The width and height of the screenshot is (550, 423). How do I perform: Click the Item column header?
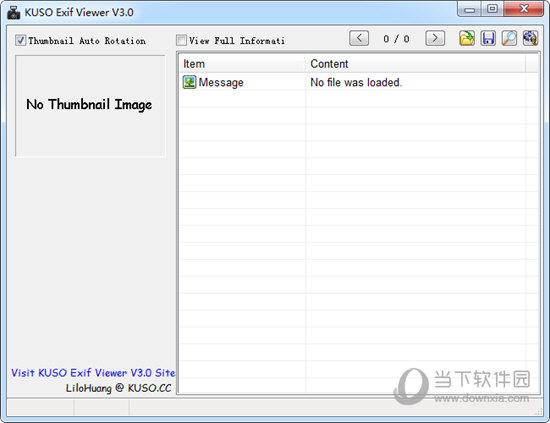tap(242, 64)
